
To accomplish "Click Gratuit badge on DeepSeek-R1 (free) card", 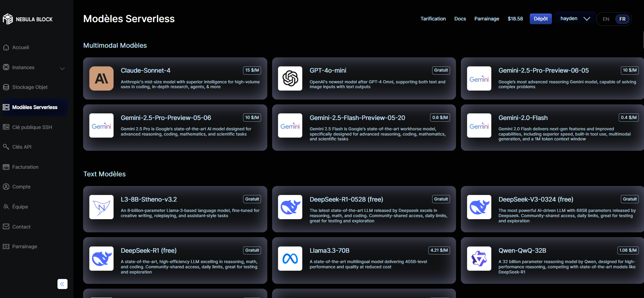I will pyautogui.click(x=252, y=250).
